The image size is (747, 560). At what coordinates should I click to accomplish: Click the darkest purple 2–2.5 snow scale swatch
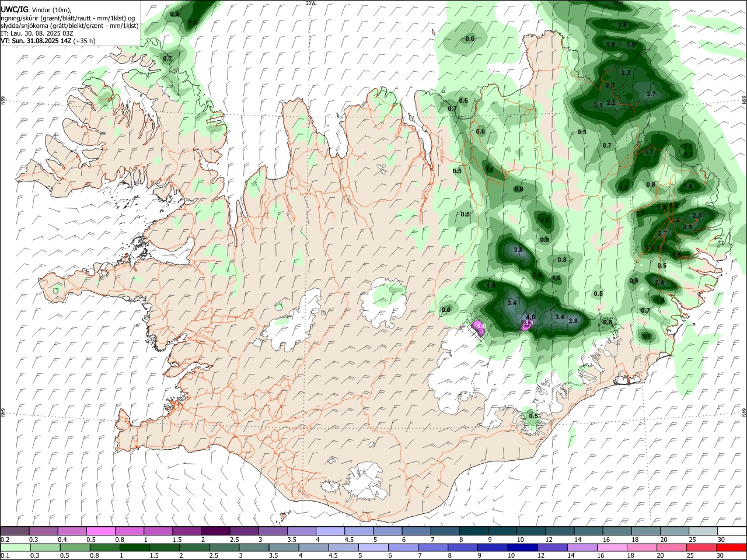point(215,531)
